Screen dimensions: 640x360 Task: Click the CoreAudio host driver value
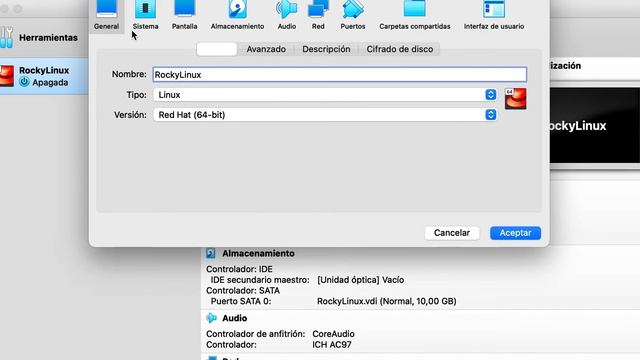point(333,334)
